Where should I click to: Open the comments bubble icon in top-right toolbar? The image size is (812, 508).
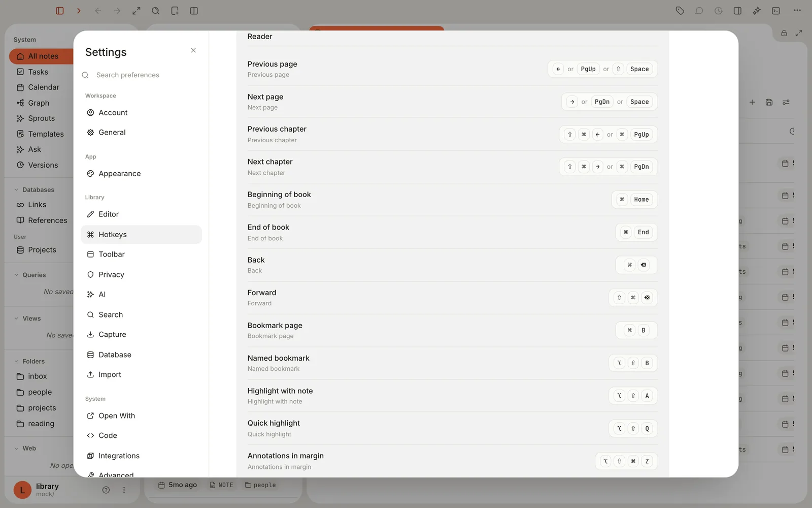coord(699,11)
